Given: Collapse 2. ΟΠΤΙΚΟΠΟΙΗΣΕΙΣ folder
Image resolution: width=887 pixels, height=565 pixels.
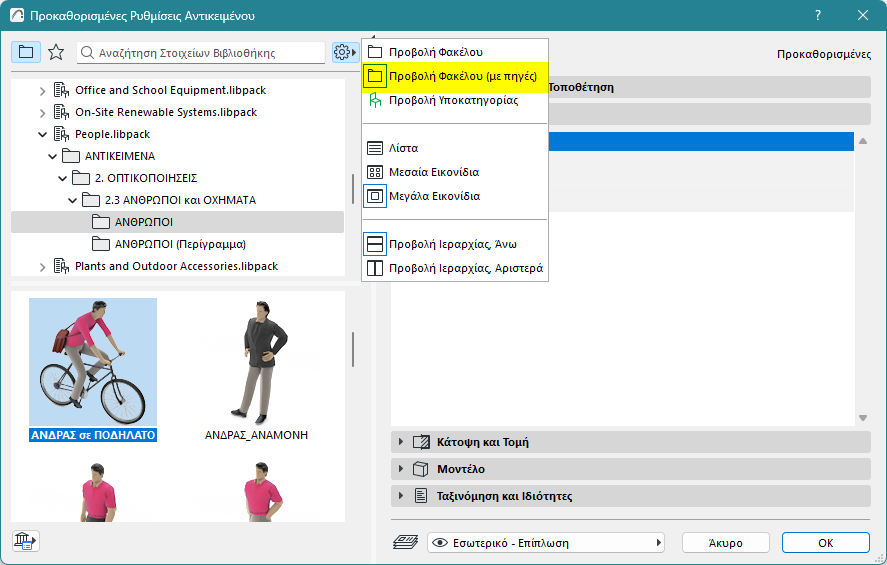Looking at the screenshot, I should tap(62, 178).
